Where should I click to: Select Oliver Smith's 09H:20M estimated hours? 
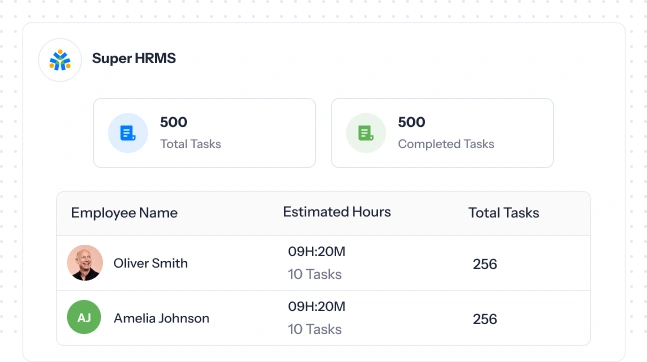point(316,251)
